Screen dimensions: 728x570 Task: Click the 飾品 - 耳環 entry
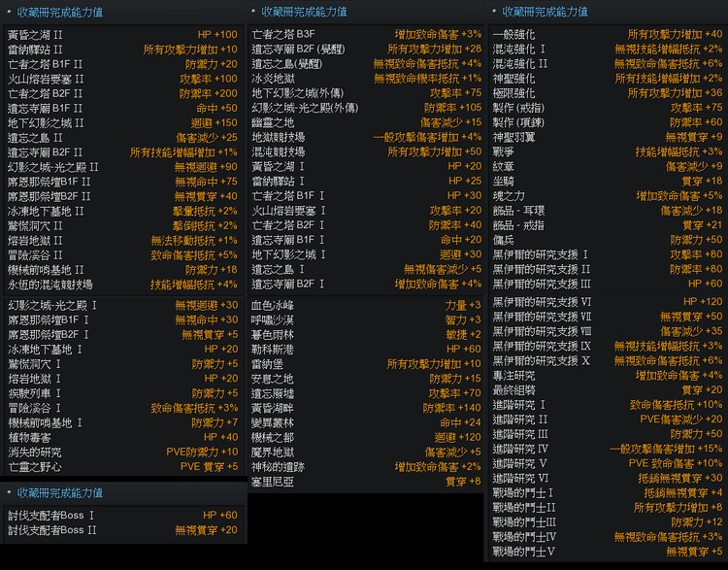(518, 211)
